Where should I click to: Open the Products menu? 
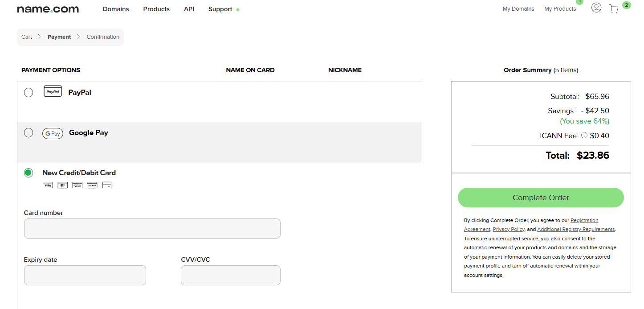tap(156, 9)
